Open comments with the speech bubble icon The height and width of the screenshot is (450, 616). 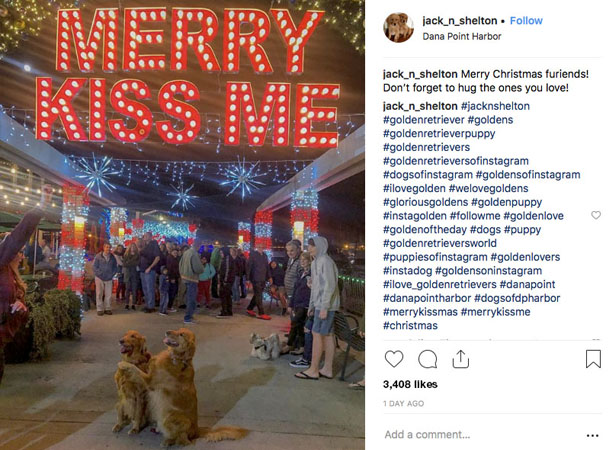coord(427,359)
